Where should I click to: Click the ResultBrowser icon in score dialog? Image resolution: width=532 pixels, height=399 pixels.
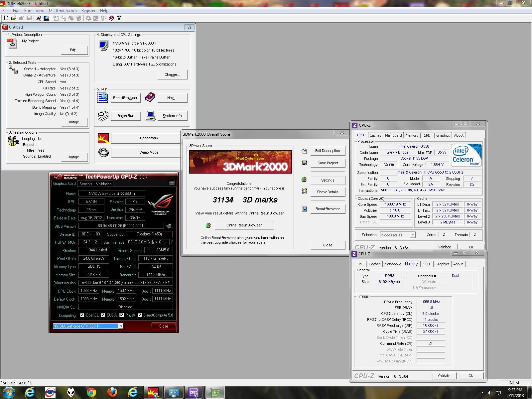[304, 209]
